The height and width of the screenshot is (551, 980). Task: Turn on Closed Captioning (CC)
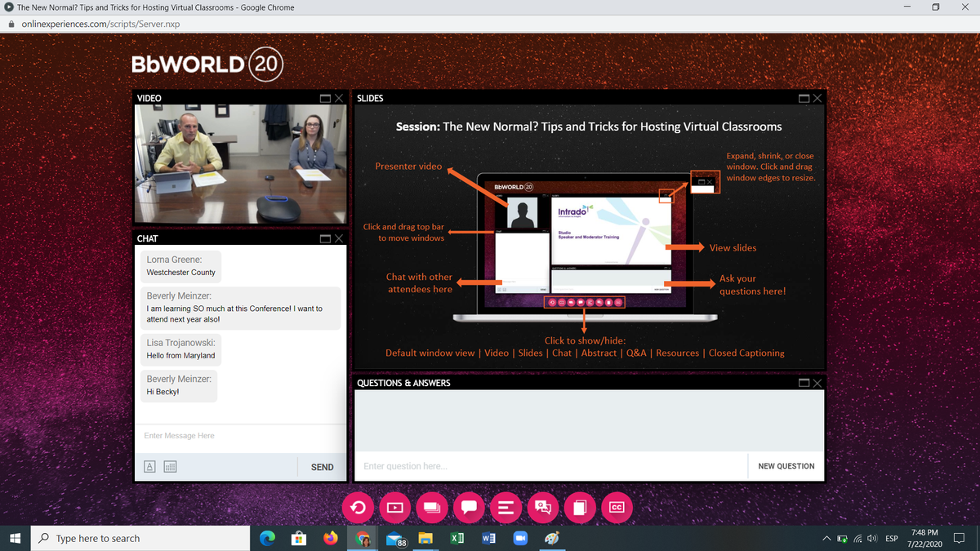point(617,508)
